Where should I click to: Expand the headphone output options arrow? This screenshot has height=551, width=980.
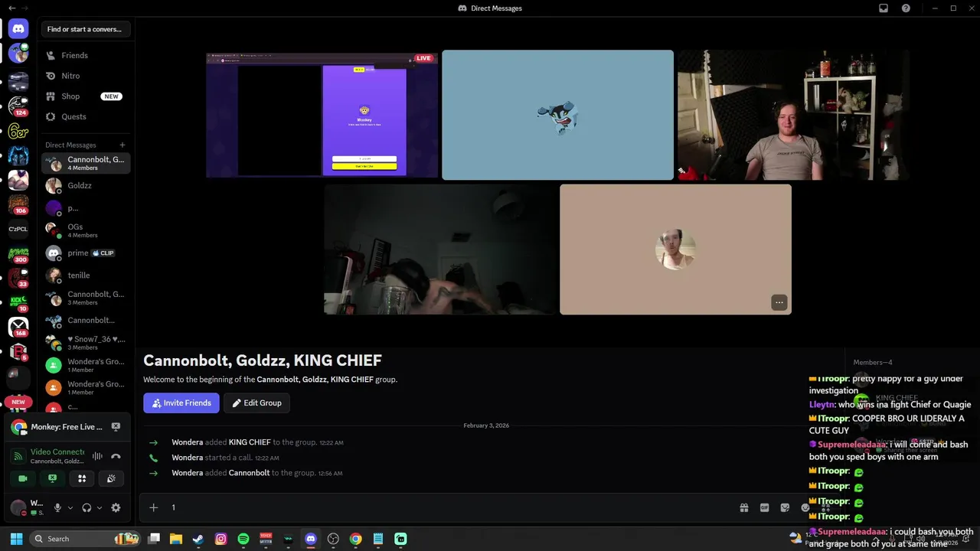(x=99, y=507)
